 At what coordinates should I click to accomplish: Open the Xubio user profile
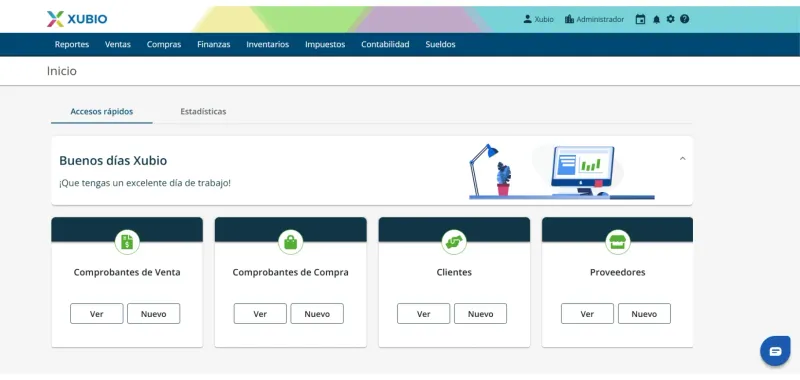(538, 19)
